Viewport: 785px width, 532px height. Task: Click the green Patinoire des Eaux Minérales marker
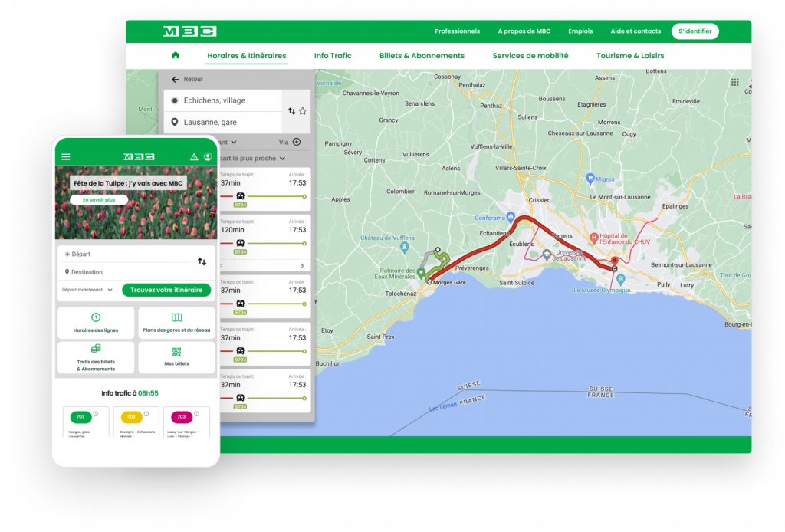422,273
